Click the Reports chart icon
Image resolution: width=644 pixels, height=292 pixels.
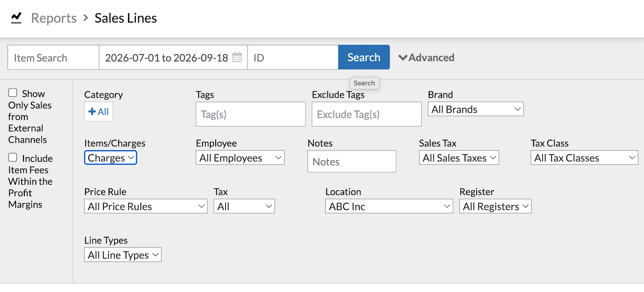point(17,18)
